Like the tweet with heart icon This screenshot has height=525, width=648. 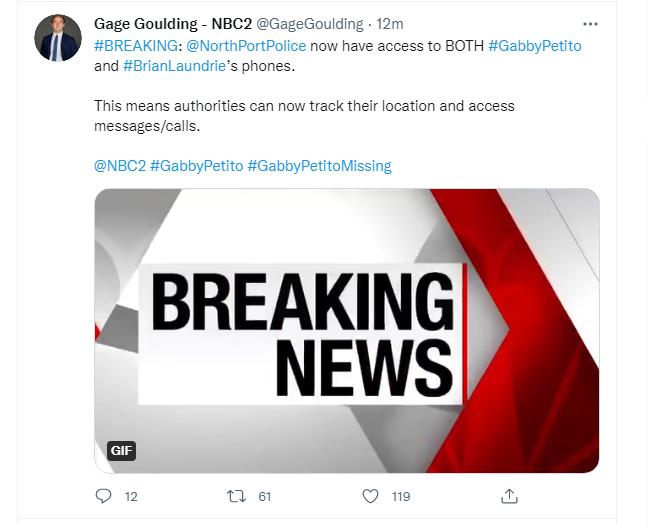370,495
